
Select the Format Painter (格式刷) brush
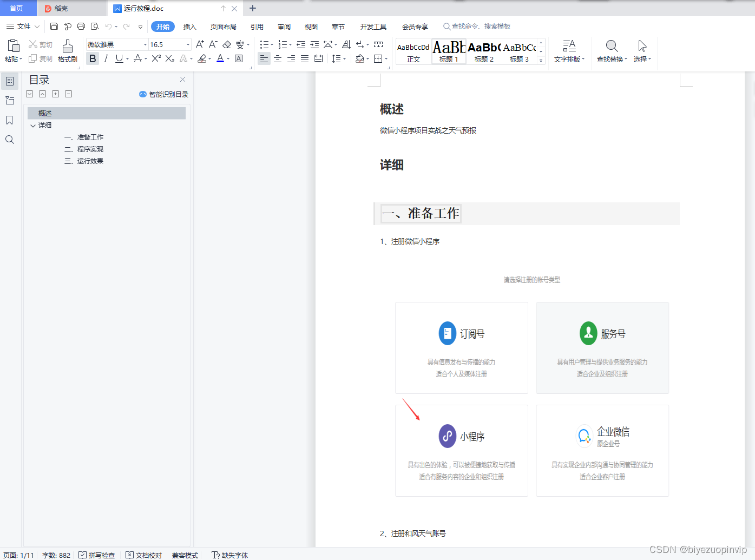point(68,51)
